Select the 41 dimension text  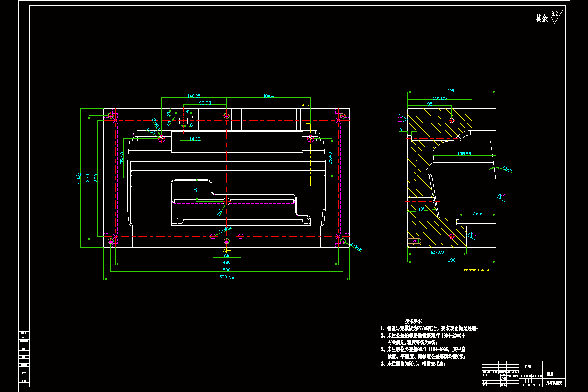(x=187, y=112)
